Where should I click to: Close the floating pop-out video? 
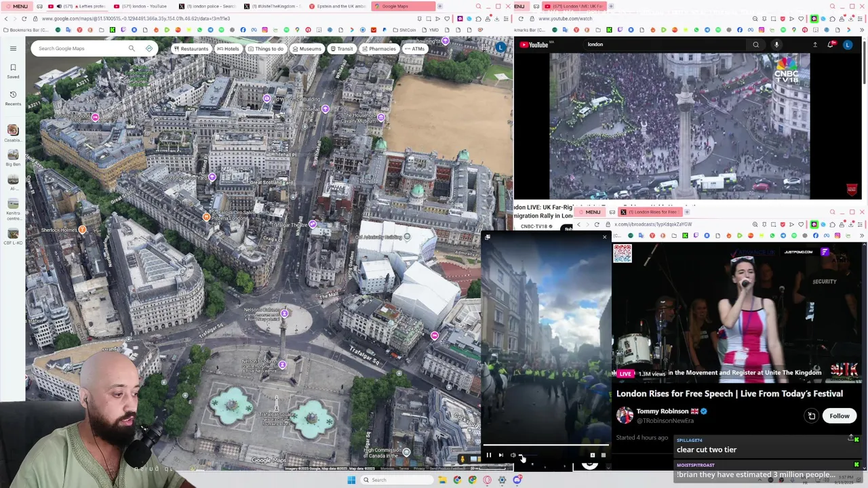coord(604,237)
